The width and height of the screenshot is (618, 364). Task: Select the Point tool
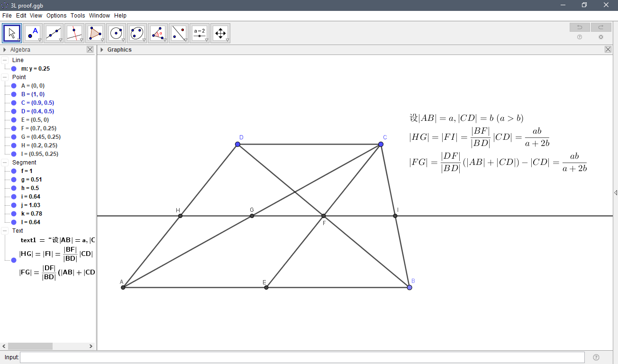click(x=33, y=33)
